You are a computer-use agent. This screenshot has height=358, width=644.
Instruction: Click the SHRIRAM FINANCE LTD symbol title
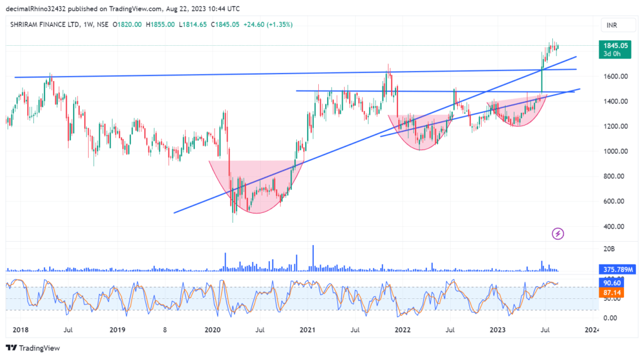pos(45,24)
